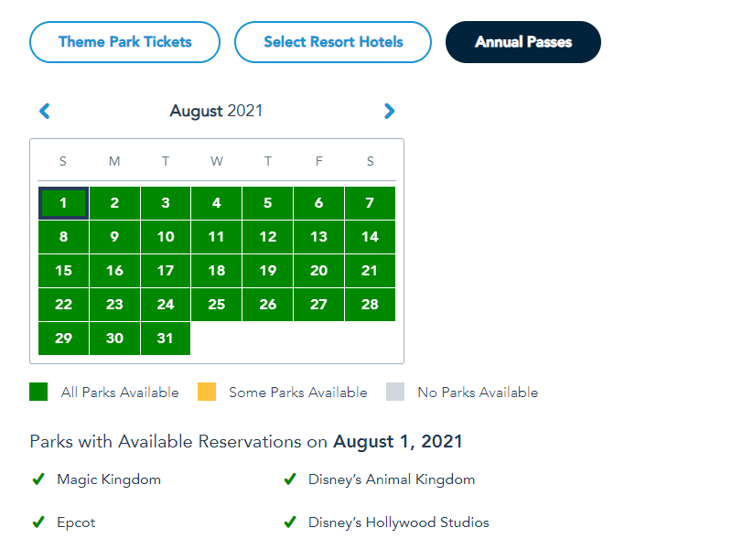Image resolution: width=732 pixels, height=560 pixels.
Task: Select the Annual Passes tab
Action: coord(523,42)
